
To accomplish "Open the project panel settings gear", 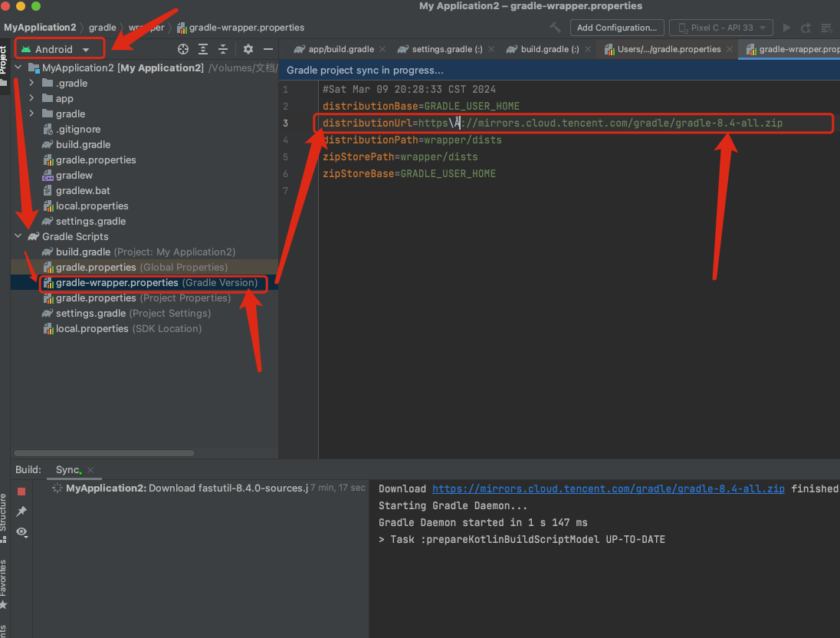I will click(248, 49).
